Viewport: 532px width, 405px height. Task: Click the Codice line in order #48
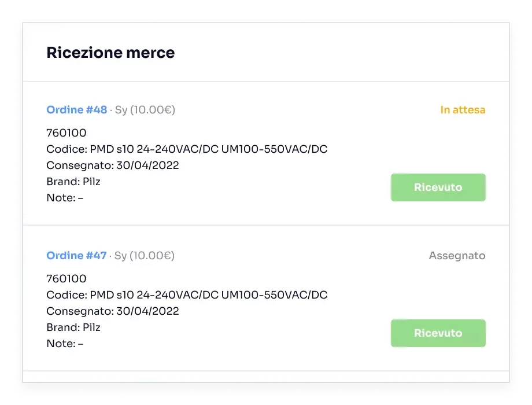click(x=187, y=150)
